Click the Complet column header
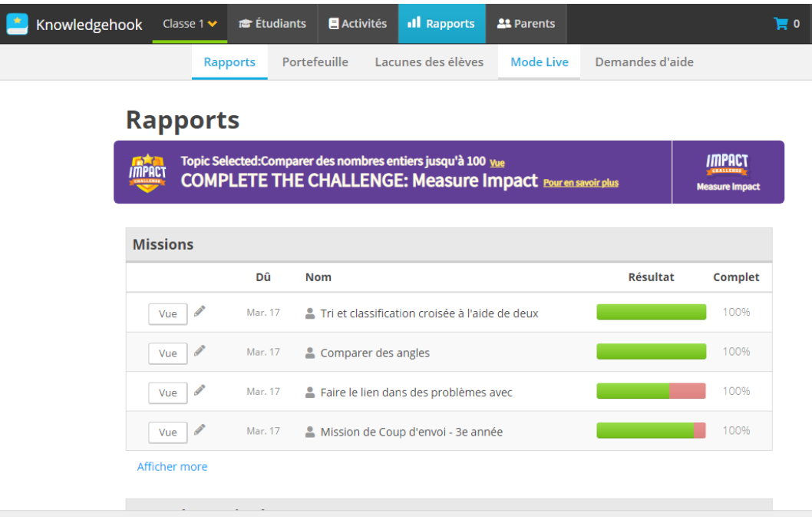The height and width of the screenshot is (517, 812). (736, 277)
